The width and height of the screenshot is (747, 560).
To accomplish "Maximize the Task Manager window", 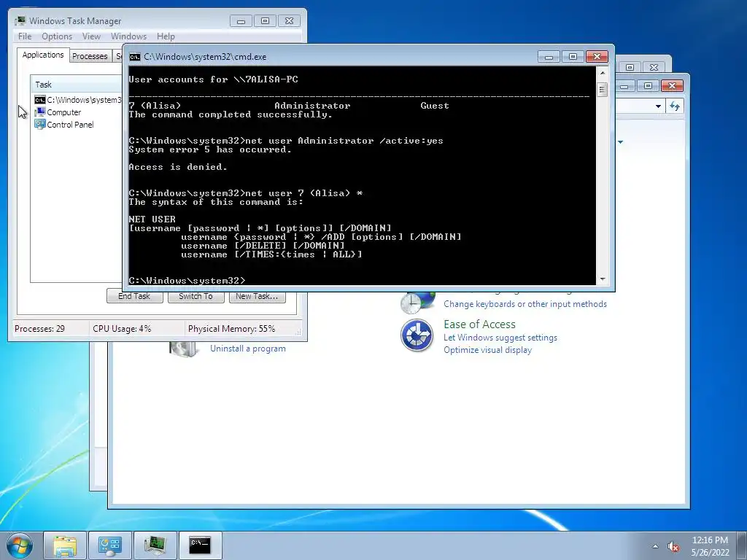I will point(266,21).
